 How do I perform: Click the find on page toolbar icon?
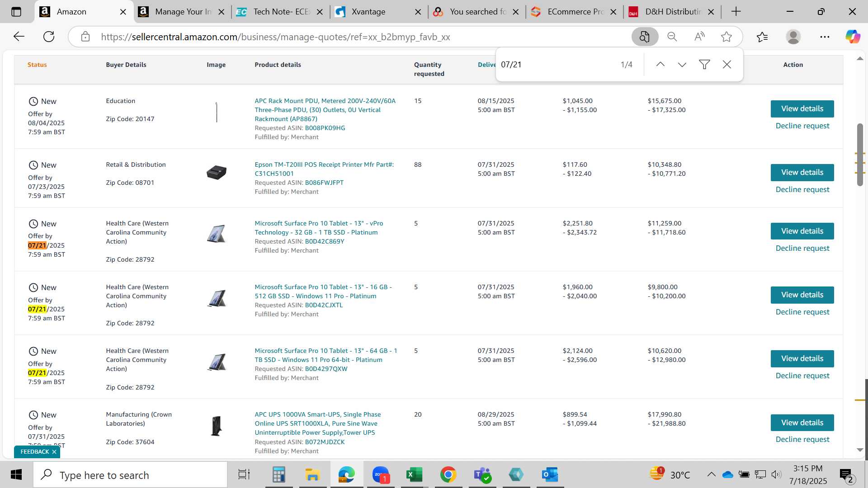tap(645, 37)
